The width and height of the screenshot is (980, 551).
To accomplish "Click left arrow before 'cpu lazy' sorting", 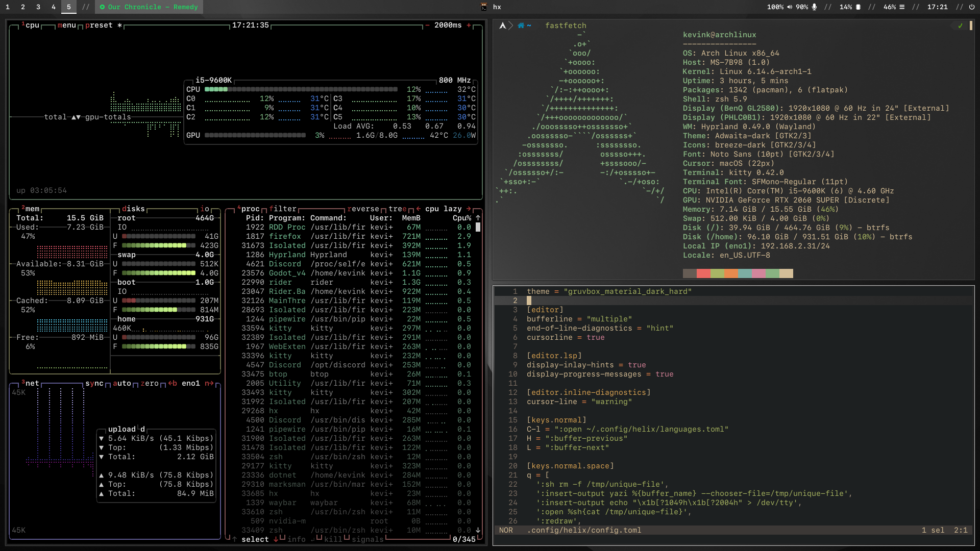I will [419, 209].
